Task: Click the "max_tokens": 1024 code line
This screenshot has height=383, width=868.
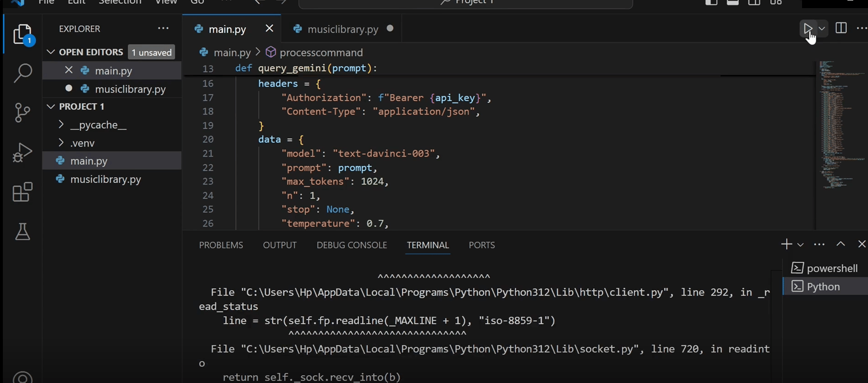Action: click(335, 181)
